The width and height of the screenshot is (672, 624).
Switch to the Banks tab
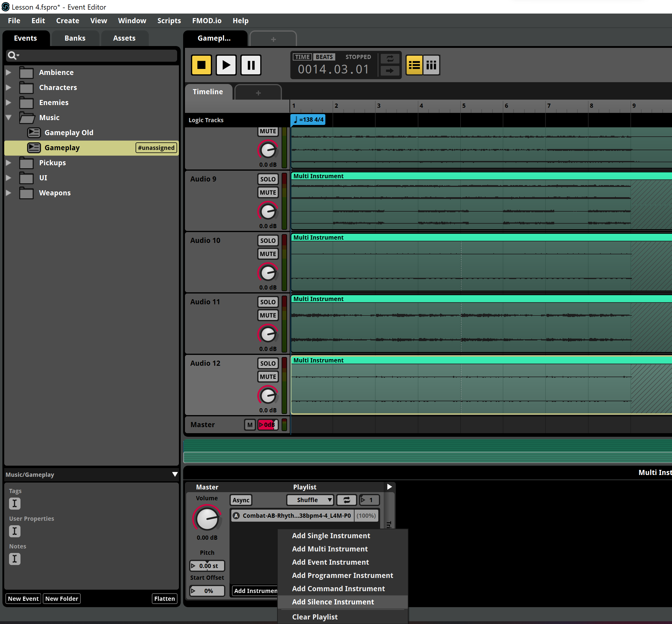[75, 38]
